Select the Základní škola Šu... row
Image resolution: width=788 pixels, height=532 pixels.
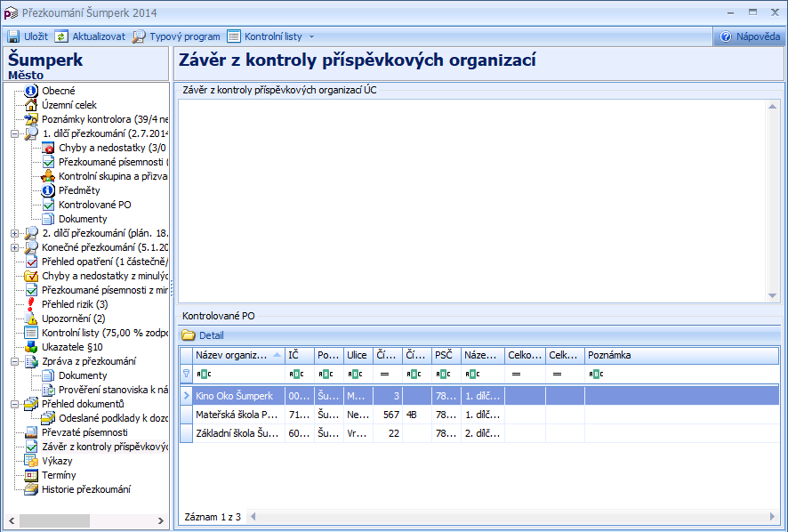[x=479, y=433]
